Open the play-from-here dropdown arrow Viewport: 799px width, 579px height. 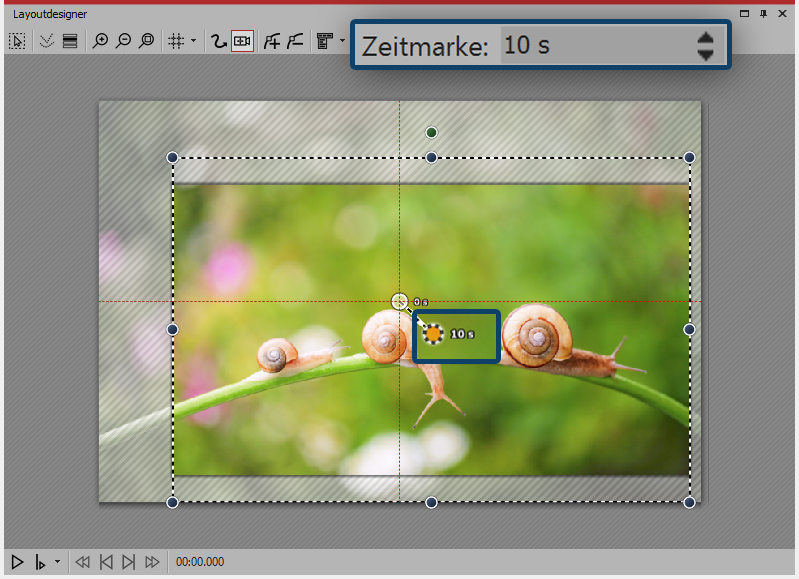click(57, 563)
